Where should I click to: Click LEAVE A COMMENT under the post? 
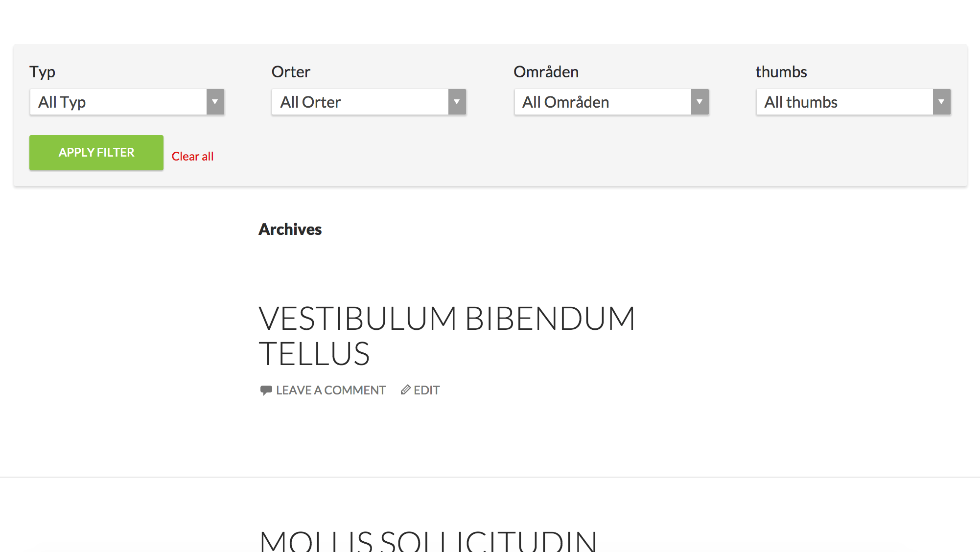[330, 390]
